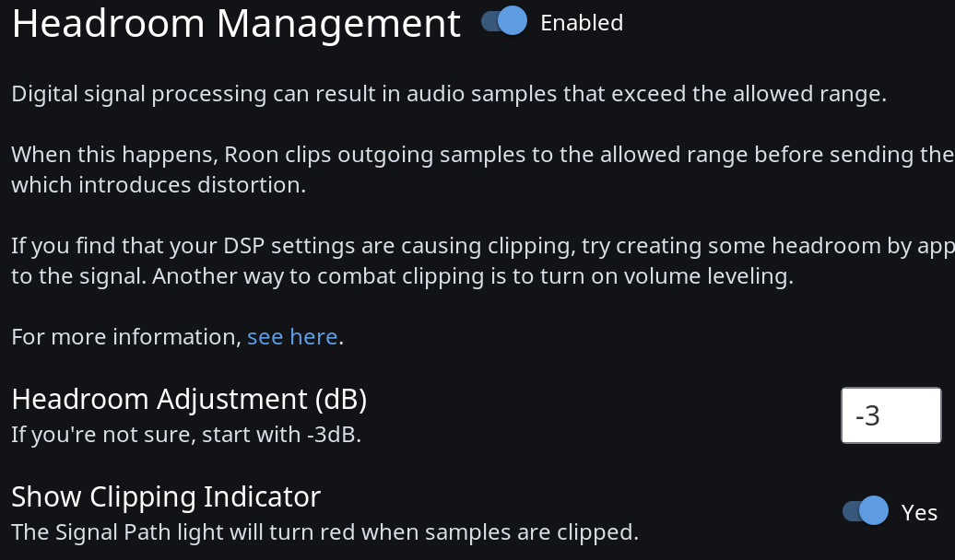Click the 'Headroom Adjustment (dB)' label
The image size is (955, 560).
tap(189, 399)
